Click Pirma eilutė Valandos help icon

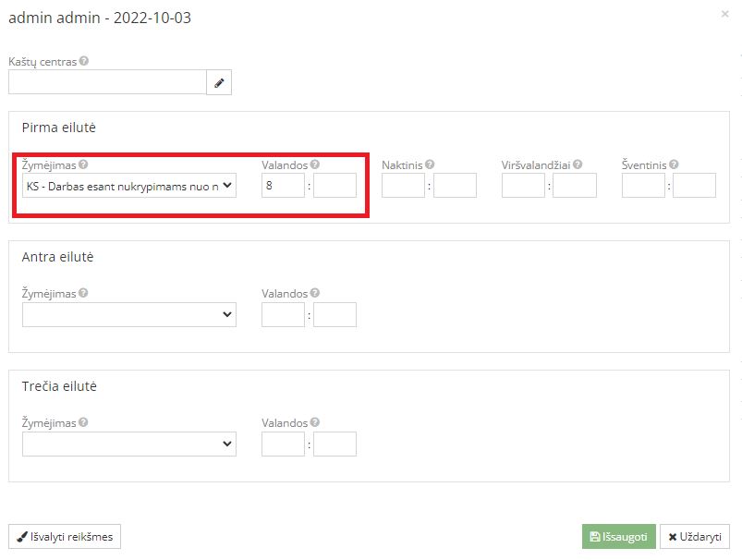[315, 164]
